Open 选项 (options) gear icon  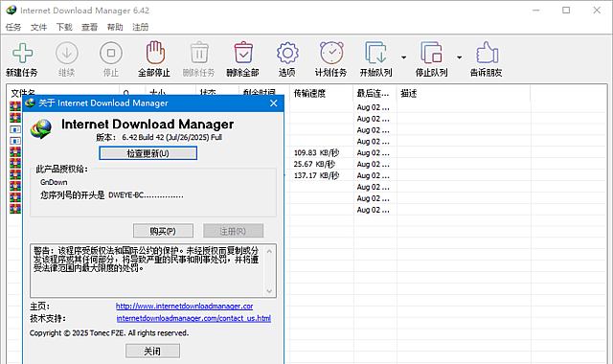point(287,53)
